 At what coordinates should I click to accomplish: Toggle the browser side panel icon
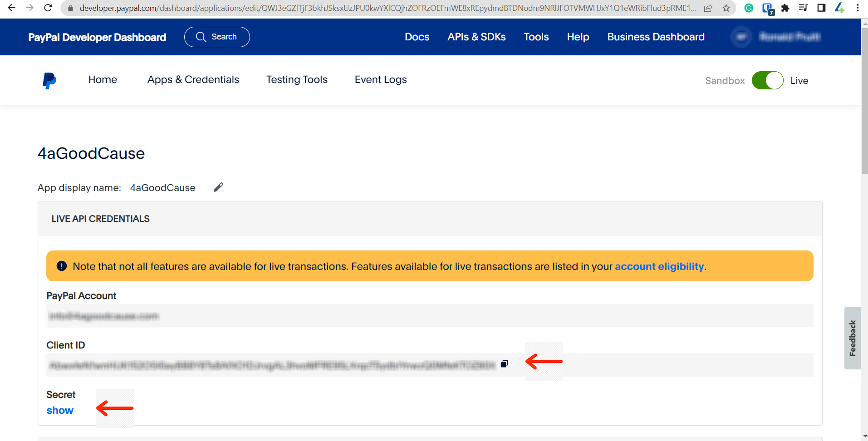coord(821,8)
